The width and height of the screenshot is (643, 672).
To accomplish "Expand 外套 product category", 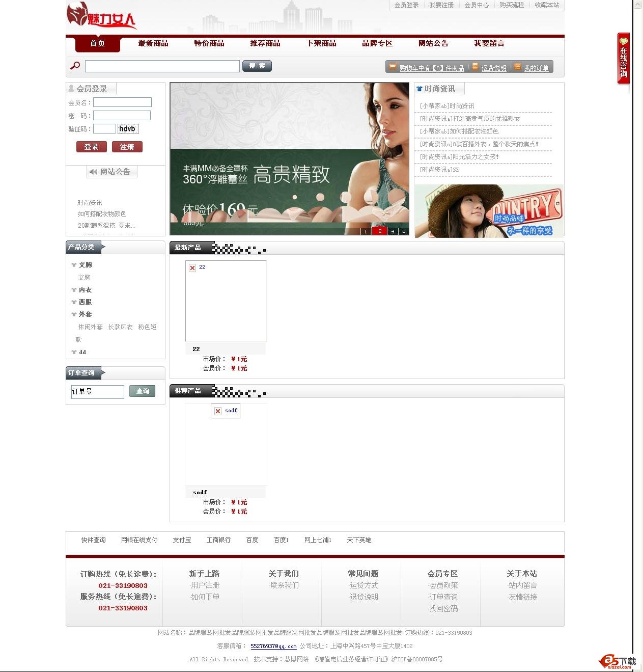I will pos(85,314).
